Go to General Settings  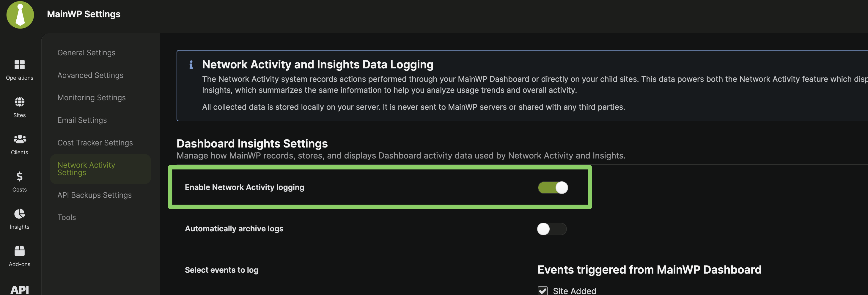(86, 53)
